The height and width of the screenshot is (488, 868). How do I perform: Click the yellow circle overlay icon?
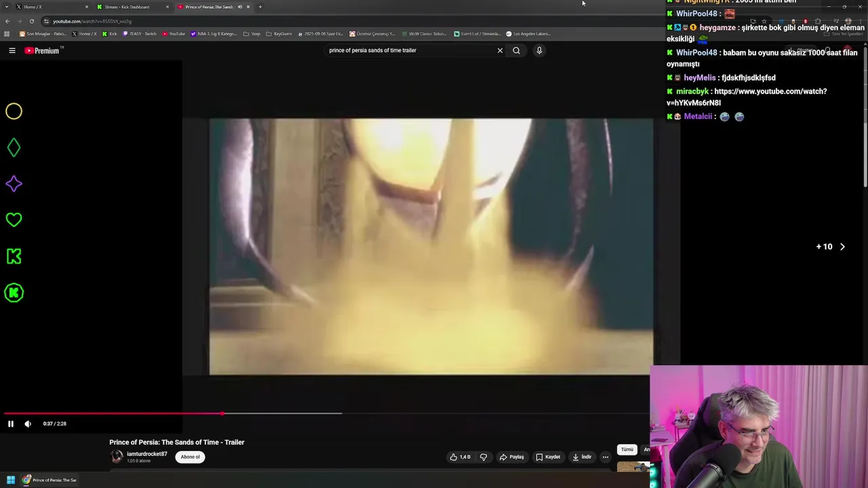point(14,111)
